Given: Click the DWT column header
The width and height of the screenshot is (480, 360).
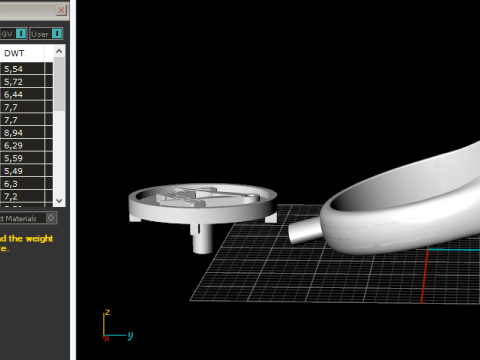Looking at the screenshot, I should click(x=22, y=53).
